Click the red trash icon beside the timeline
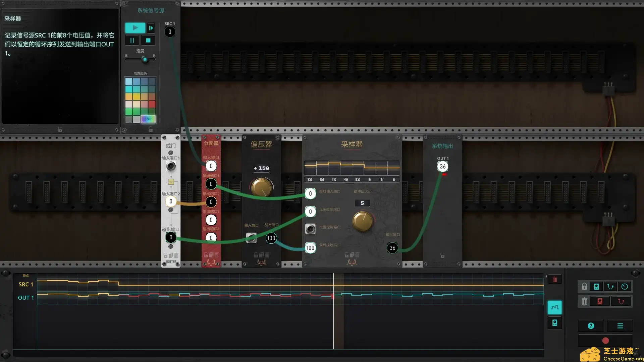This screenshot has width=644, height=362. click(555, 280)
